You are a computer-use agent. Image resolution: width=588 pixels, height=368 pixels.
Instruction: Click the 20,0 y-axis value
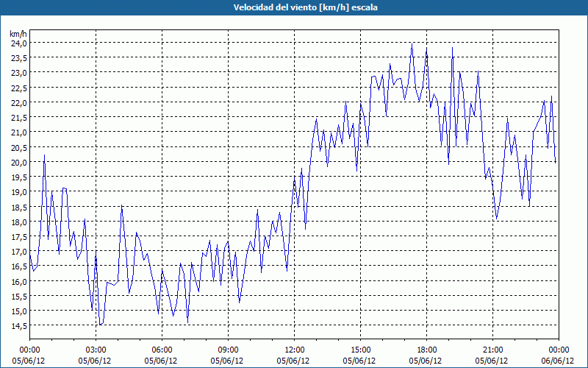[18, 162]
